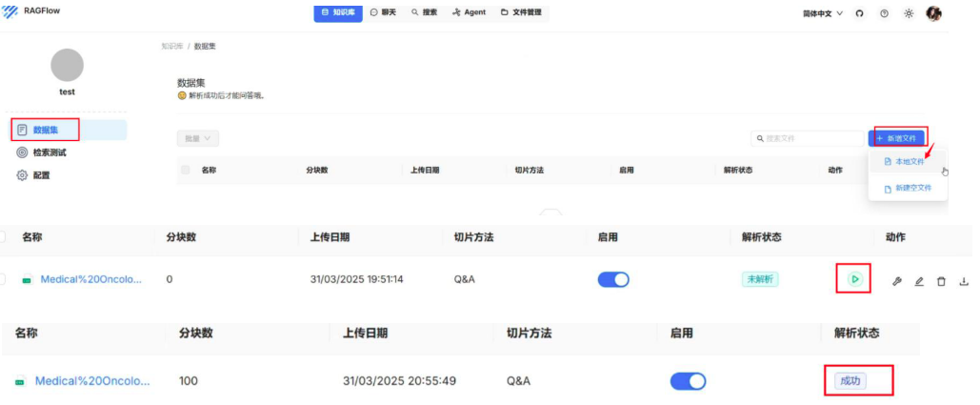This screenshot has height=405, width=980.
Task: Disable the toggle in the 成功 file row
Action: pos(688,381)
